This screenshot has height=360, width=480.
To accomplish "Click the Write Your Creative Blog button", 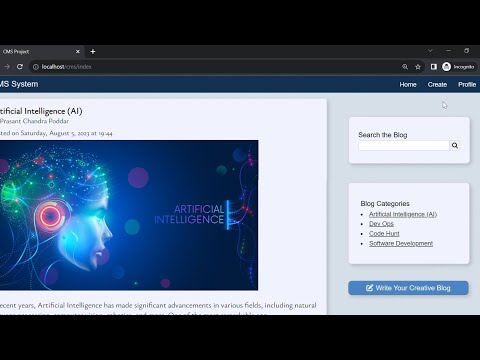I will [408, 288].
